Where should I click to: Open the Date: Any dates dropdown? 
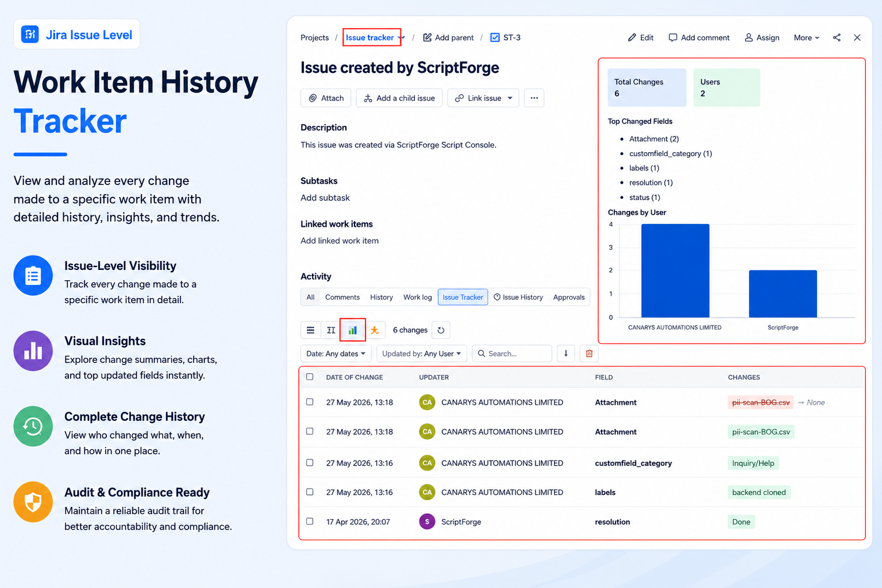coord(336,354)
